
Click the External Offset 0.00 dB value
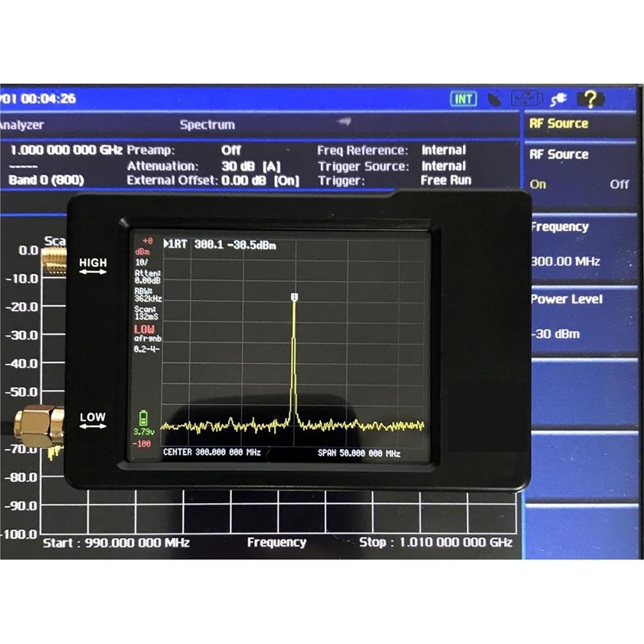[260, 180]
